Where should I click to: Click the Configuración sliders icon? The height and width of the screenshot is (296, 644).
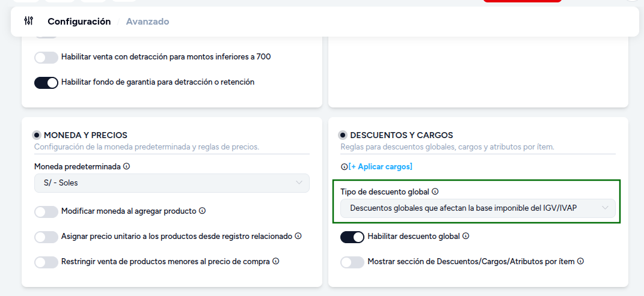pos(28,21)
